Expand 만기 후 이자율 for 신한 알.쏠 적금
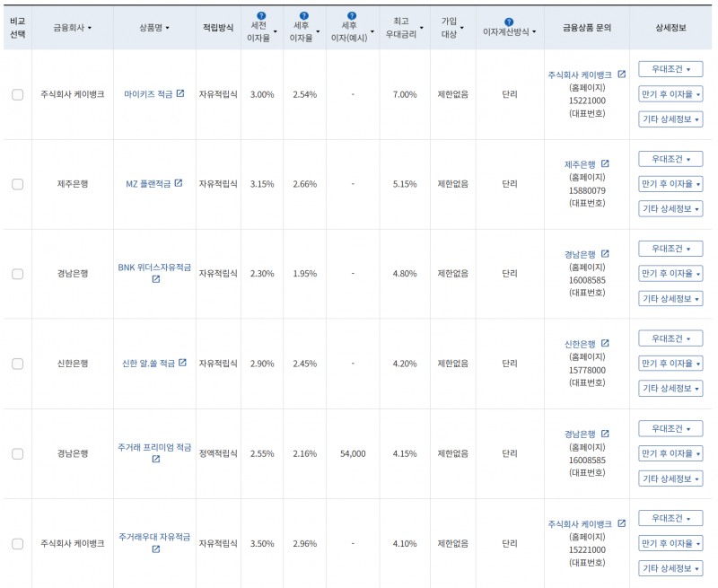 pyautogui.click(x=670, y=364)
